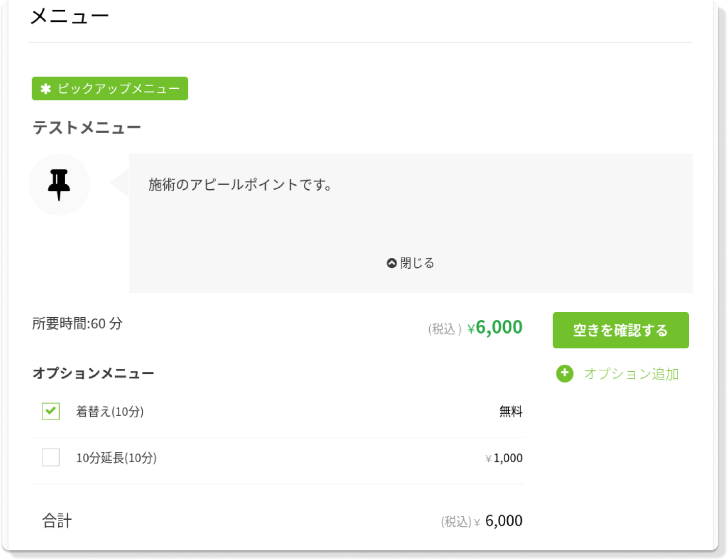Click the green plus circle for adding options

[x=565, y=373]
